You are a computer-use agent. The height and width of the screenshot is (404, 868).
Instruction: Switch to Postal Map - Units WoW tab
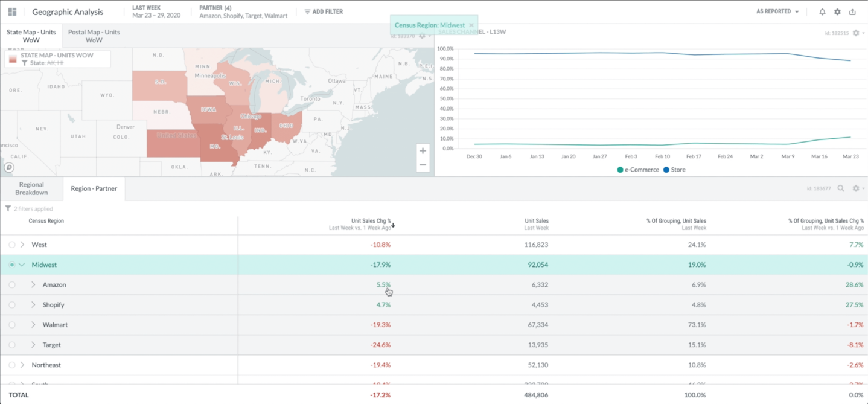pos(94,36)
